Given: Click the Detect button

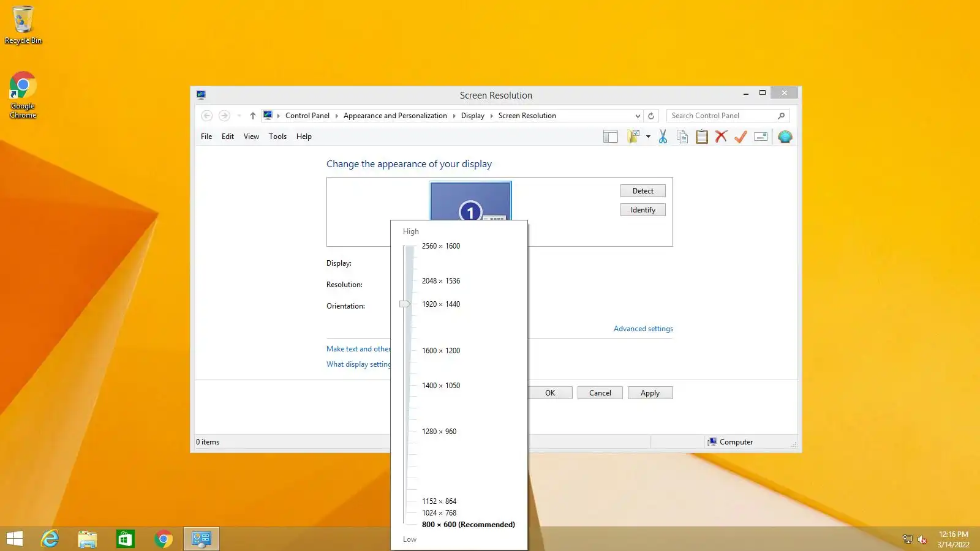Looking at the screenshot, I should [x=643, y=191].
